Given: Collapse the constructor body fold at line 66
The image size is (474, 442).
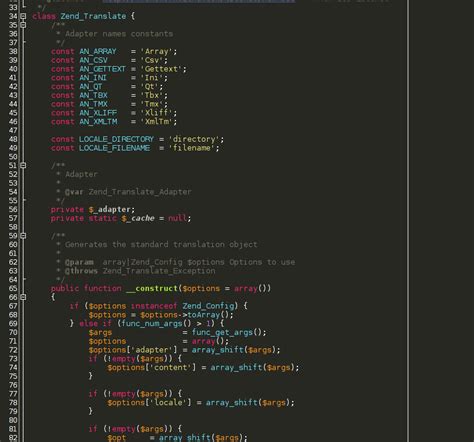Looking at the screenshot, I should [23, 297].
